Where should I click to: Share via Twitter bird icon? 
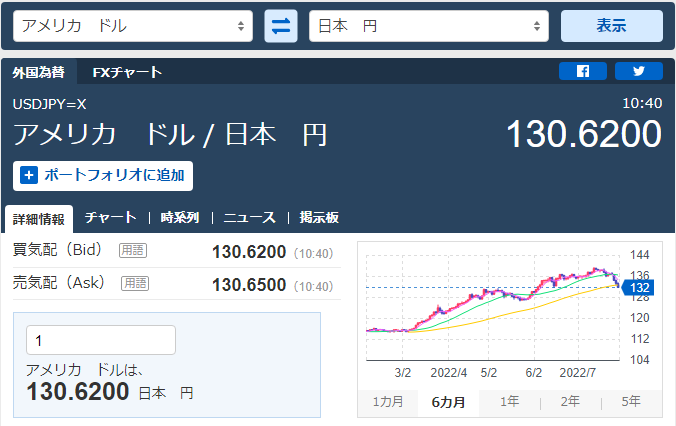[x=639, y=71]
